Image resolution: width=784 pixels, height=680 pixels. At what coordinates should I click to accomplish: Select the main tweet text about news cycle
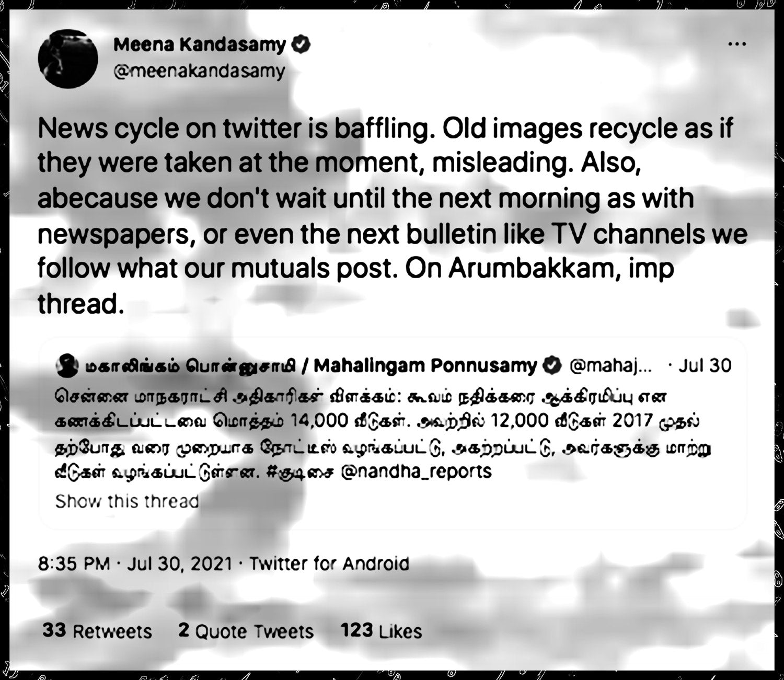pos(392,216)
